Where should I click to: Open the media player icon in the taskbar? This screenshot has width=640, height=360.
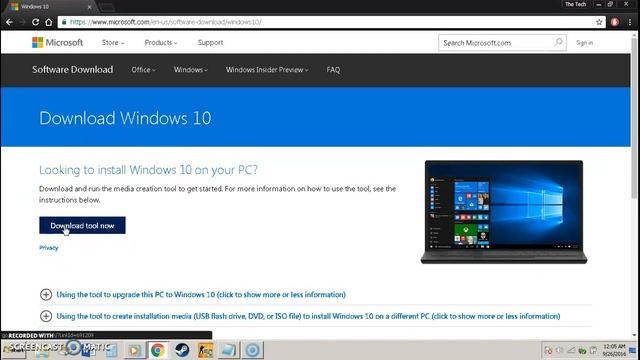tap(134, 350)
